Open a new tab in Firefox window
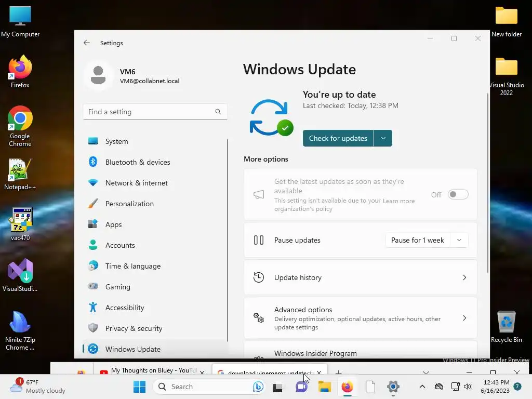Viewport: 532px width, 399px height. 338,372
